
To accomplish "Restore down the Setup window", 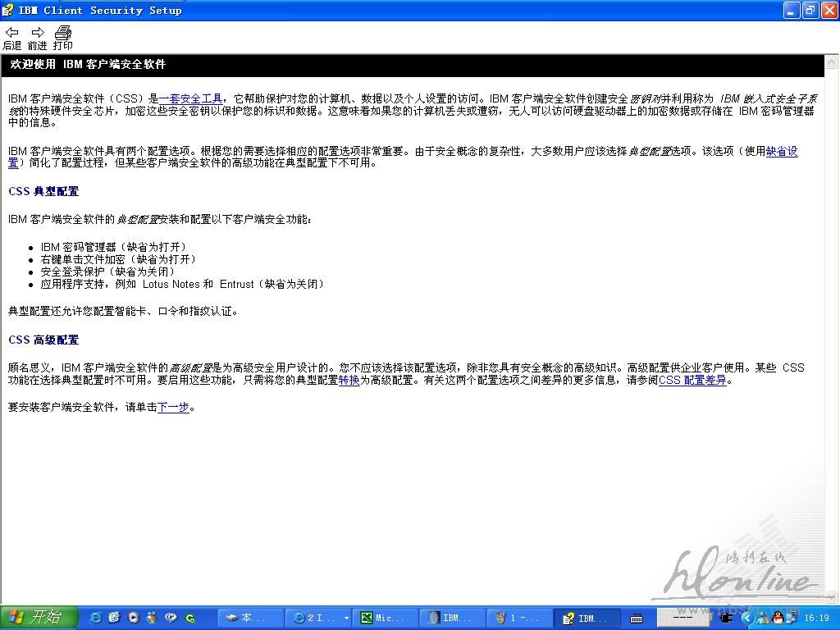I will pos(810,10).
